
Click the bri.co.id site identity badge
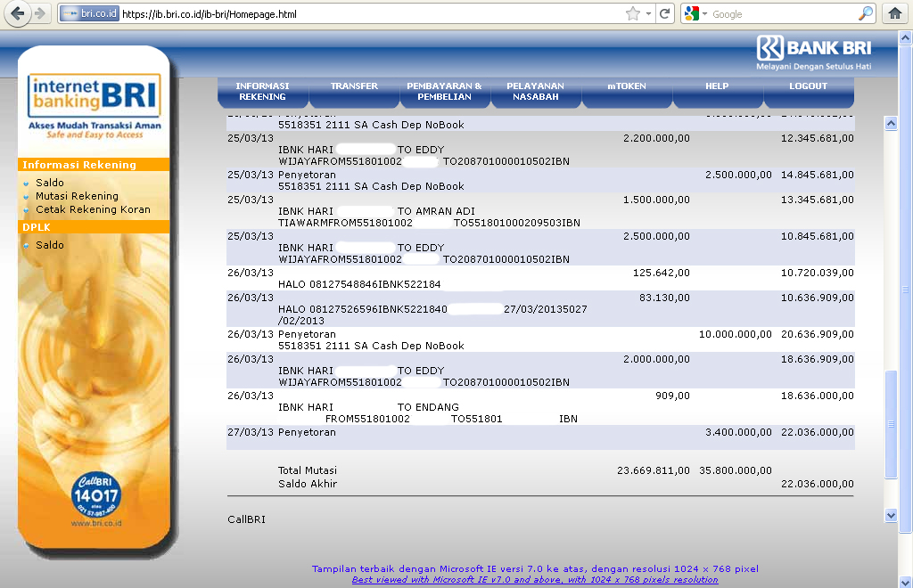90,13
